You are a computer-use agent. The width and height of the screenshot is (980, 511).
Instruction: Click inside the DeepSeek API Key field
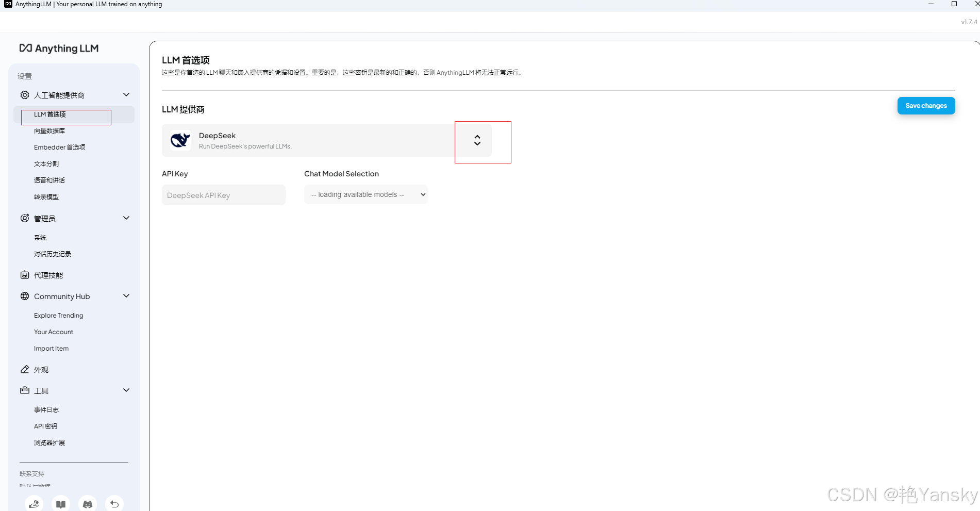click(223, 195)
